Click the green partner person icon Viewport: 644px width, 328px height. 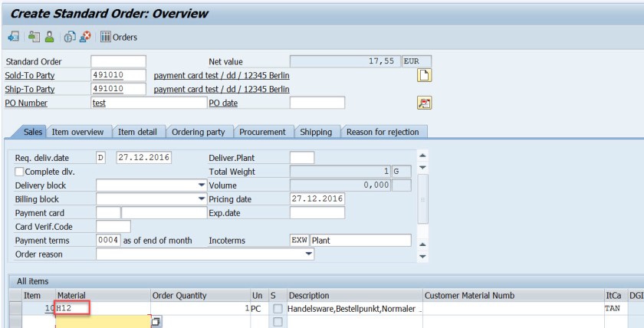point(48,37)
